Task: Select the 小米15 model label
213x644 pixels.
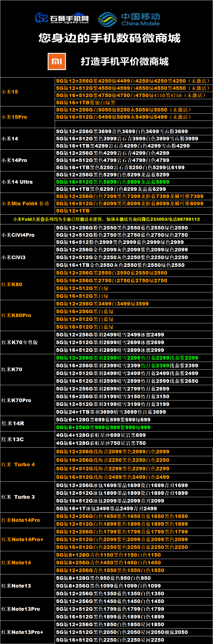Action: coord(10,92)
